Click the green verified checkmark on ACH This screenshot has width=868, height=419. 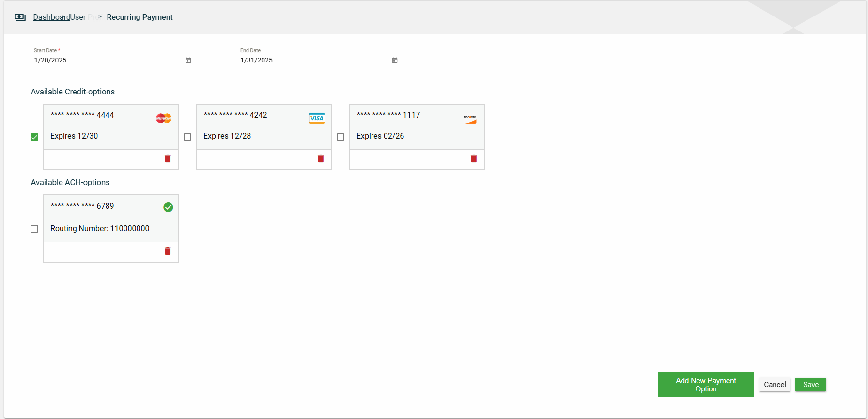tap(168, 207)
